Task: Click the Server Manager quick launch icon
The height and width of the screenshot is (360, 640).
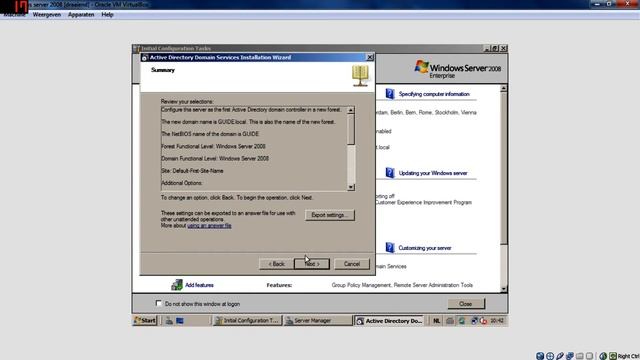Action: click(169, 321)
